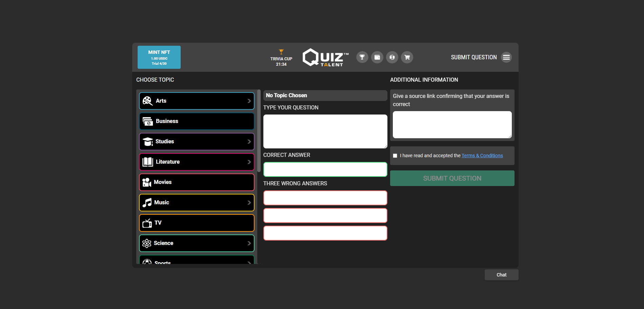The width and height of the screenshot is (644, 309).
Task: Expand the Literature subtopics chevron
Action: pyautogui.click(x=249, y=162)
